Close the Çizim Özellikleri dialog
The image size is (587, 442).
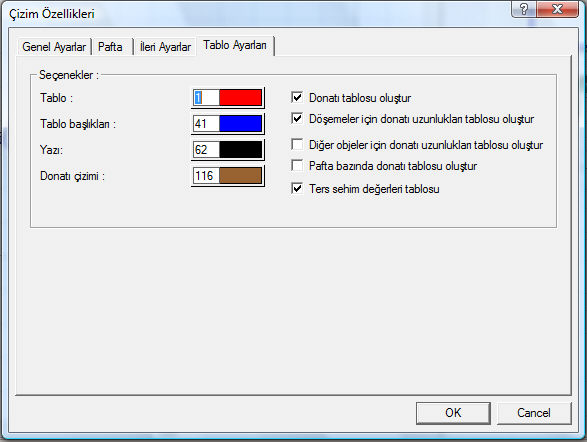pyautogui.click(x=557, y=9)
